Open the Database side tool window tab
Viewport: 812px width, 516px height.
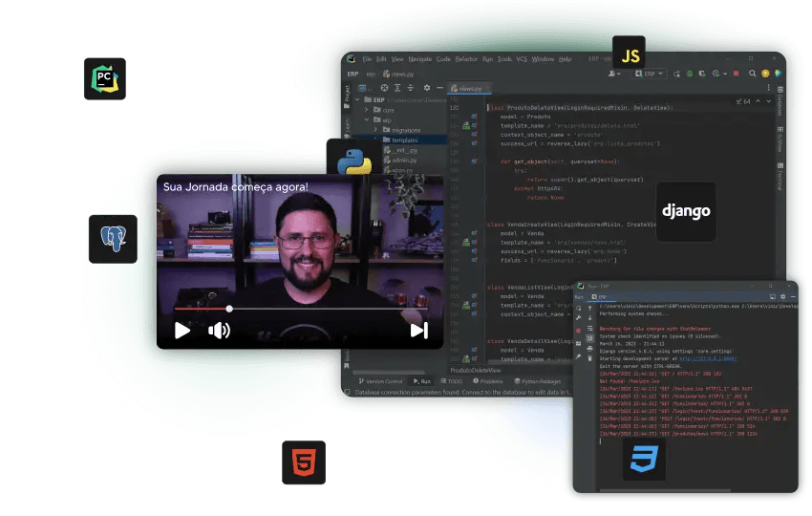[x=780, y=101]
